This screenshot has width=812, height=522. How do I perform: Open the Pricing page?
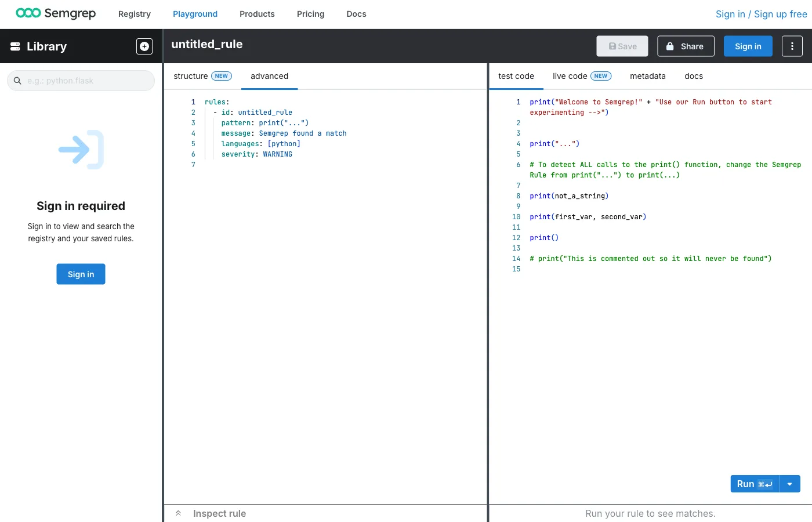310,14
